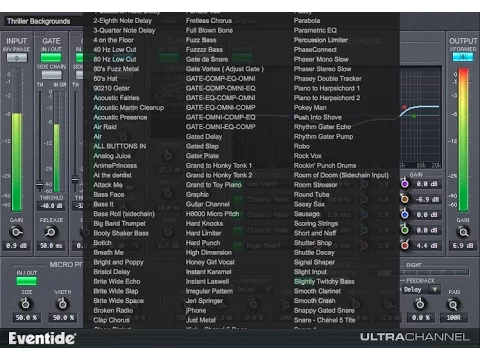Choose the Slightly Twitchy Bass preset
Image resolution: width=480 pixels, height=360 pixels.
[324, 282]
